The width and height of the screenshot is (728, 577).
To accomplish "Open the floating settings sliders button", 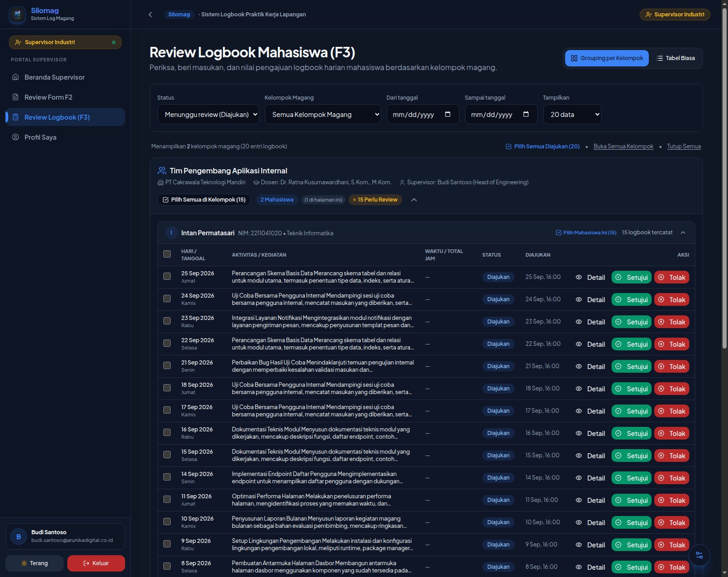I will 699,555.
